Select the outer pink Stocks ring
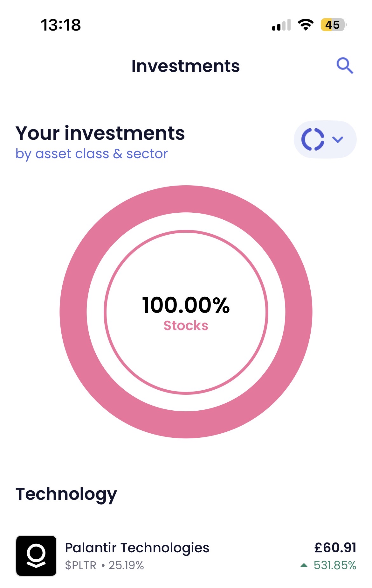372x588 pixels. (186, 199)
